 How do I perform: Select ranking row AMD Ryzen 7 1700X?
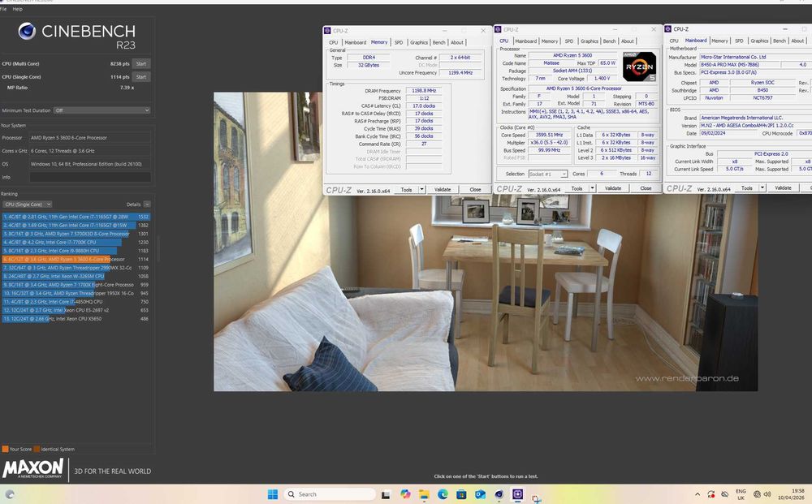click(76, 285)
